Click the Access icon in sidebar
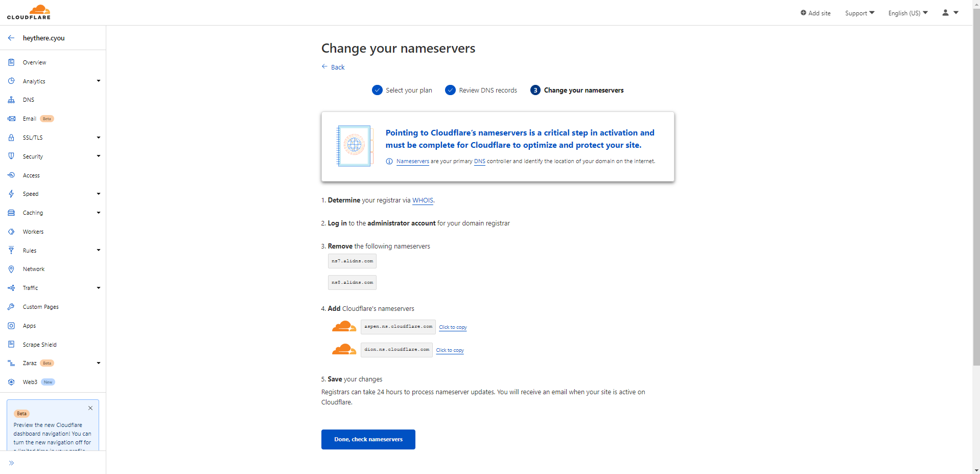980x474 pixels. click(11, 175)
